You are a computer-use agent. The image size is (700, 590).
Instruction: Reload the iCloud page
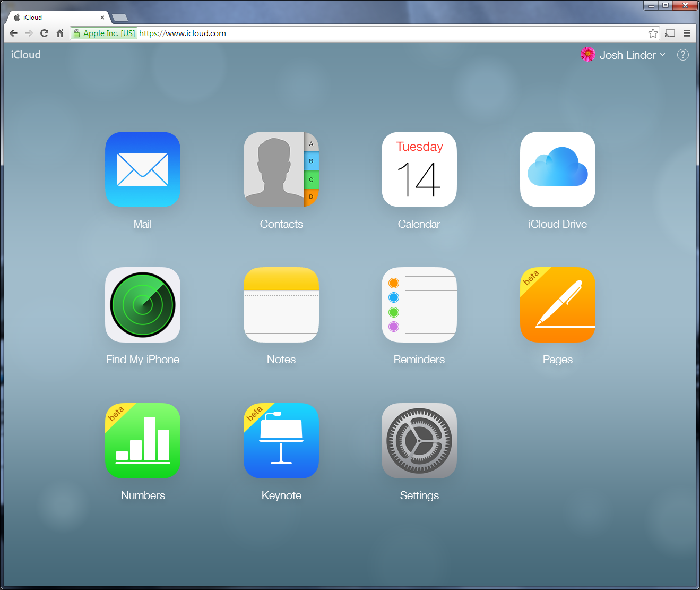44,33
